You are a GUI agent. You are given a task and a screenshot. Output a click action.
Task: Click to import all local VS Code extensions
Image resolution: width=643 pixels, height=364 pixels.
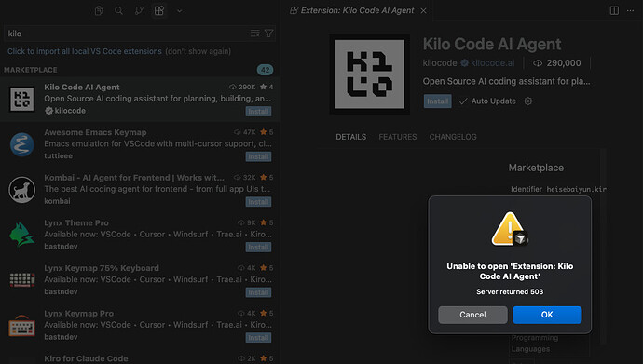85,51
